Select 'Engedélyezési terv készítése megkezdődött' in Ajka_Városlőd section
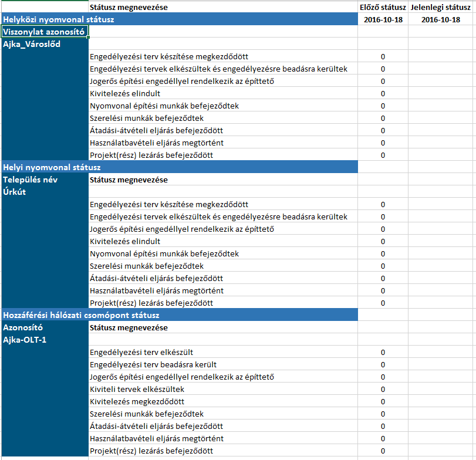This screenshot has height=460, width=476. pos(223,56)
